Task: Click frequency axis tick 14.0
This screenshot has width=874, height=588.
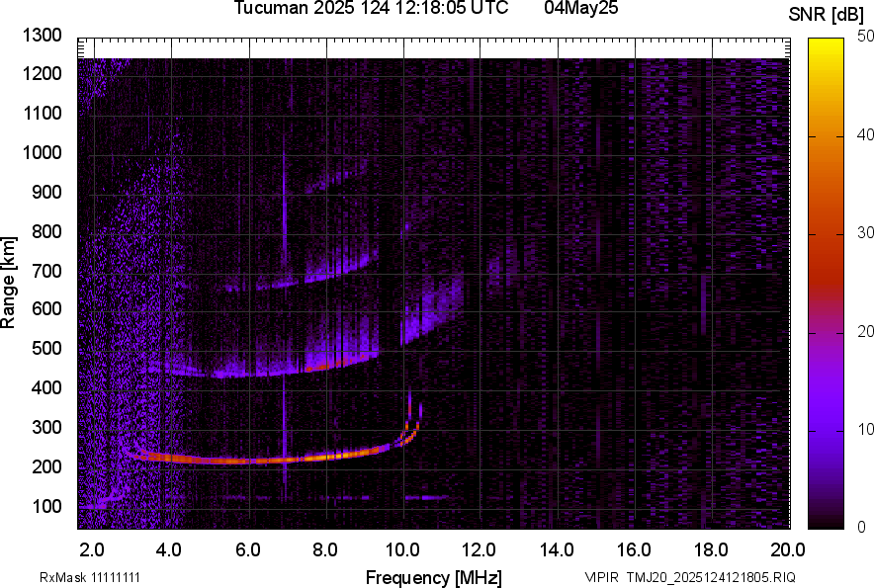Action: tap(557, 550)
